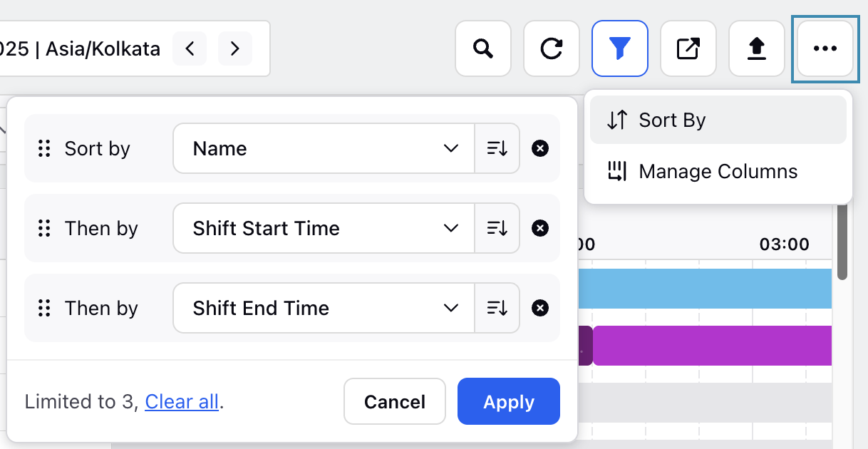
Task: Click the upload export icon
Action: click(757, 48)
